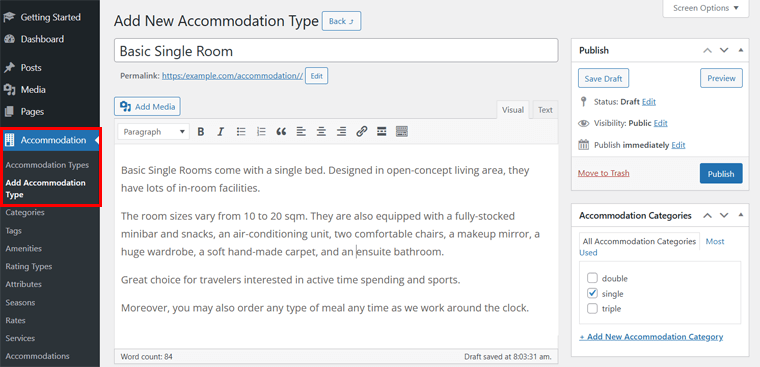This screenshot has width=760, height=367.
Task: Click the Visibility eye icon
Action: click(x=584, y=124)
